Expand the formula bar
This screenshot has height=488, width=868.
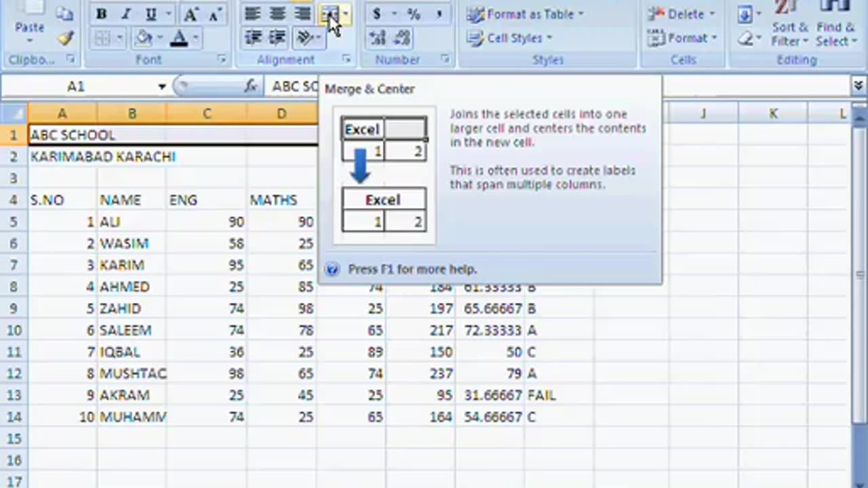pyautogui.click(x=859, y=86)
